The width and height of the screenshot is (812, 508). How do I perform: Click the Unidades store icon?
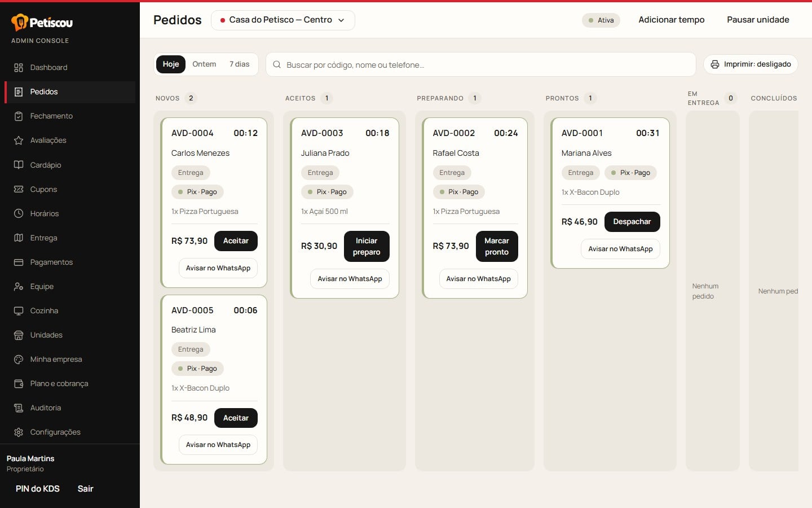tap(19, 335)
